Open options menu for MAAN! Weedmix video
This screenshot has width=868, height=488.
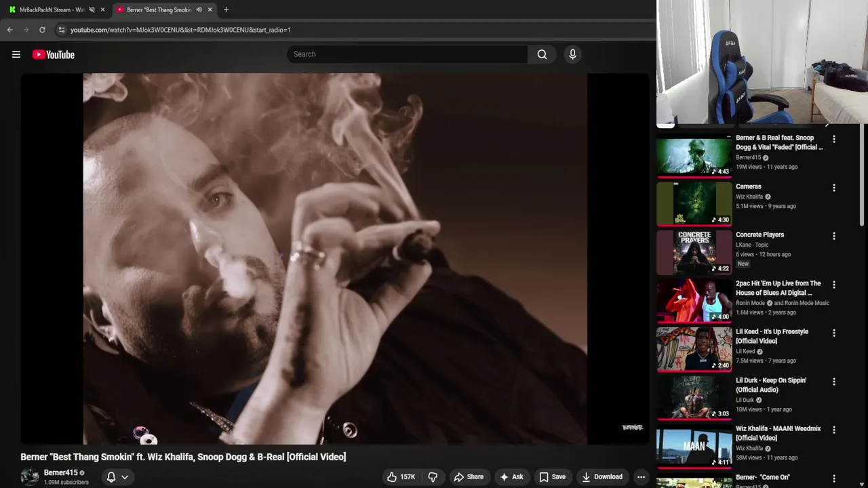(x=834, y=430)
